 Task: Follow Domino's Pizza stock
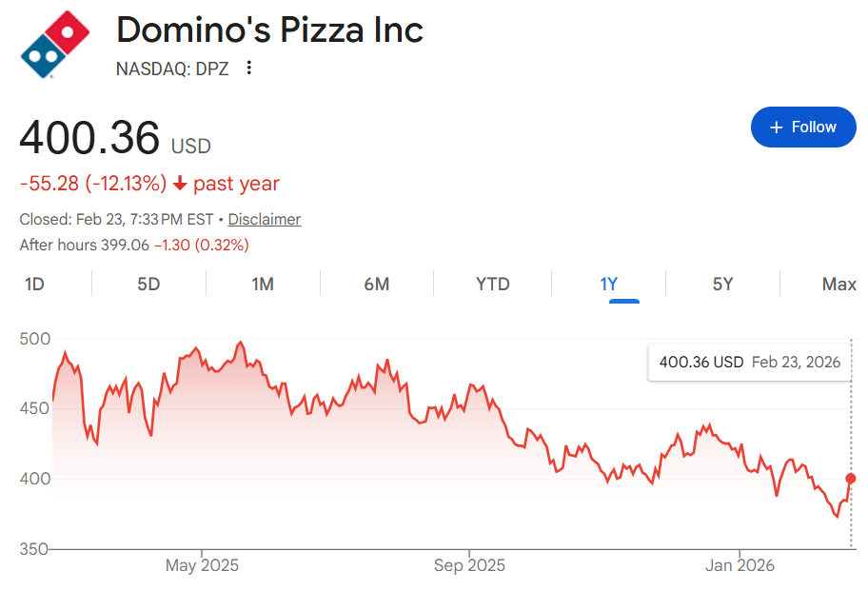coord(803,128)
